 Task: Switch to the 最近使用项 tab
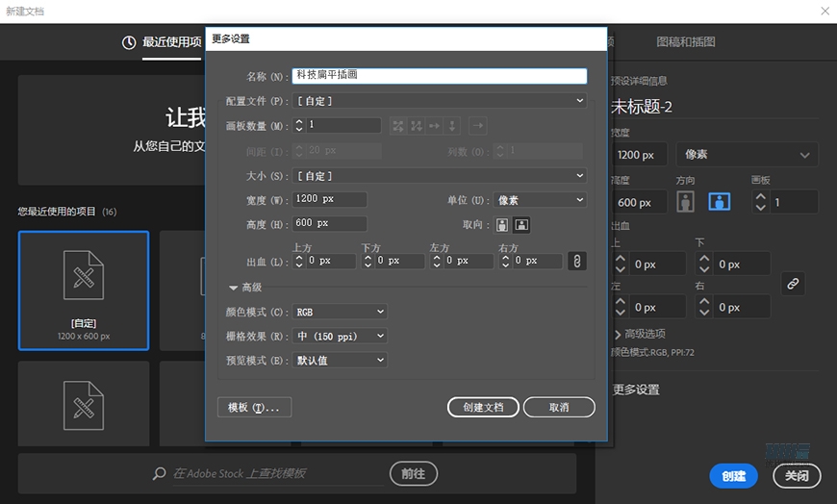pyautogui.click(x=162, y=42)
